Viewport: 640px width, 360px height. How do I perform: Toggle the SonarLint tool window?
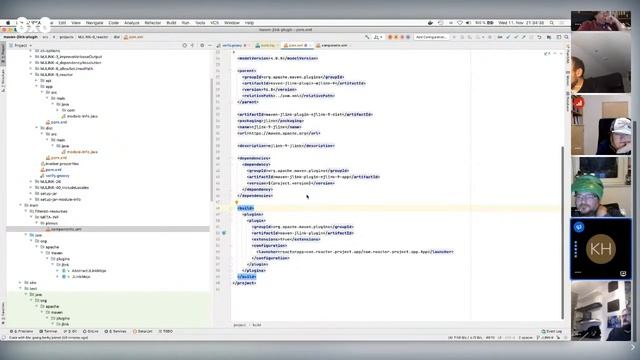coord(143,331)
